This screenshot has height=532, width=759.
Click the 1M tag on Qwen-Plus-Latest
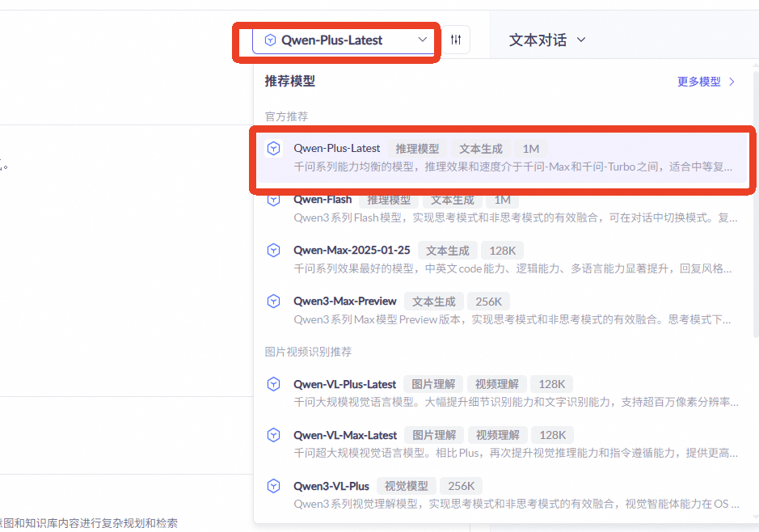coord(531,149)
